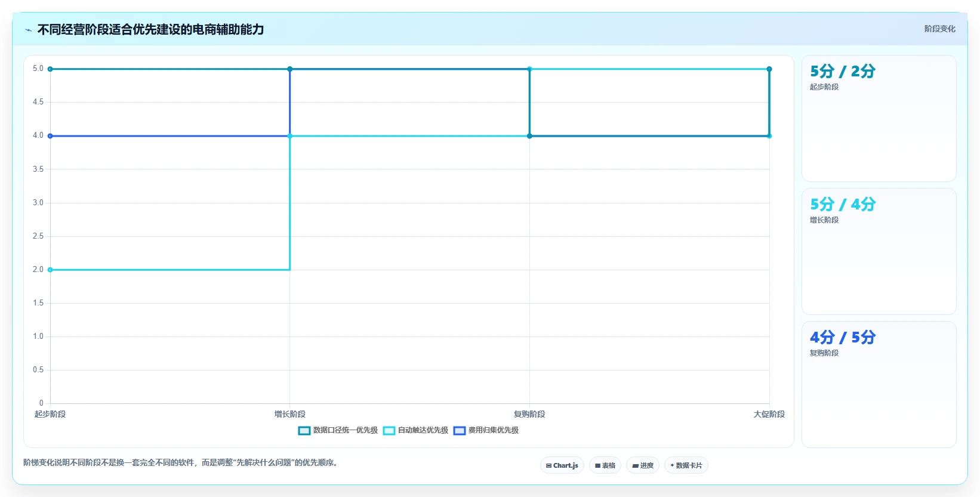Click the cyan data point at 4.0 on 增长阶段

tap(290, 136)
